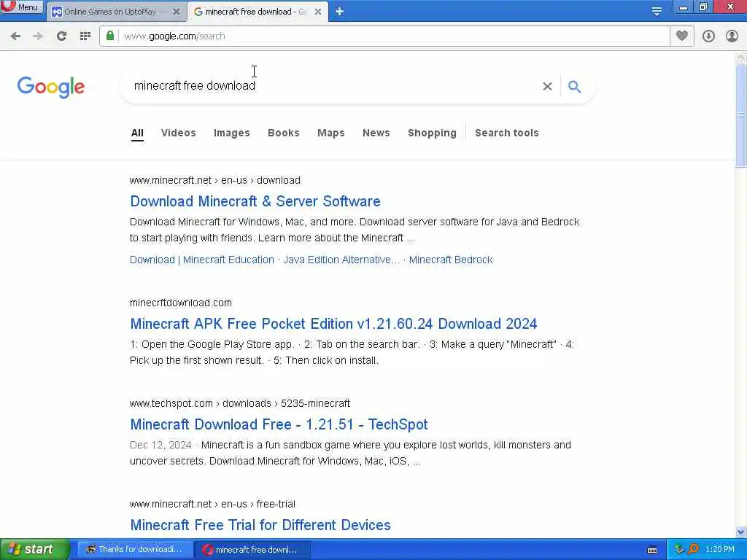Reload the page with the refresh icon
The height and width of the screenshot is (560, 747).
point(61,36)
